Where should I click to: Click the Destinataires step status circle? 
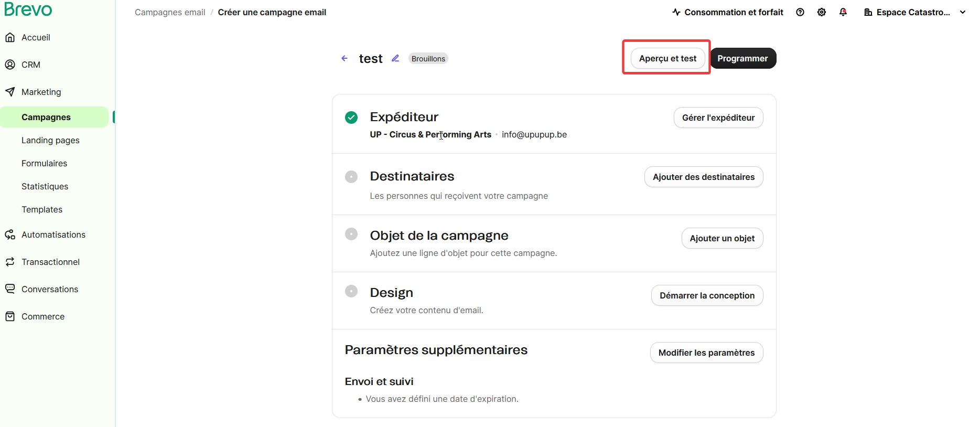point(351,177)
